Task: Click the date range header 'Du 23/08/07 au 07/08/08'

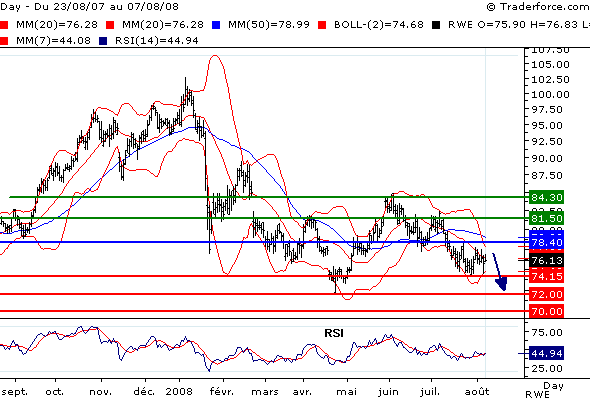Action: click(x=106, y=7)
